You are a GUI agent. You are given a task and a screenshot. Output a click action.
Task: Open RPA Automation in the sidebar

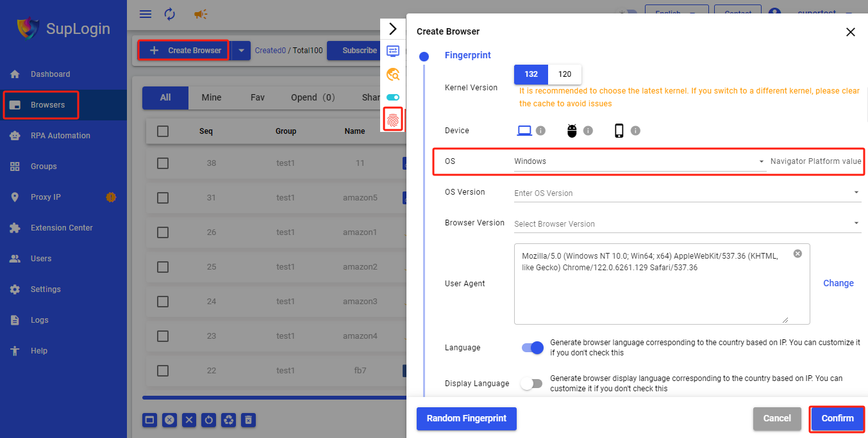pos(63,136)
